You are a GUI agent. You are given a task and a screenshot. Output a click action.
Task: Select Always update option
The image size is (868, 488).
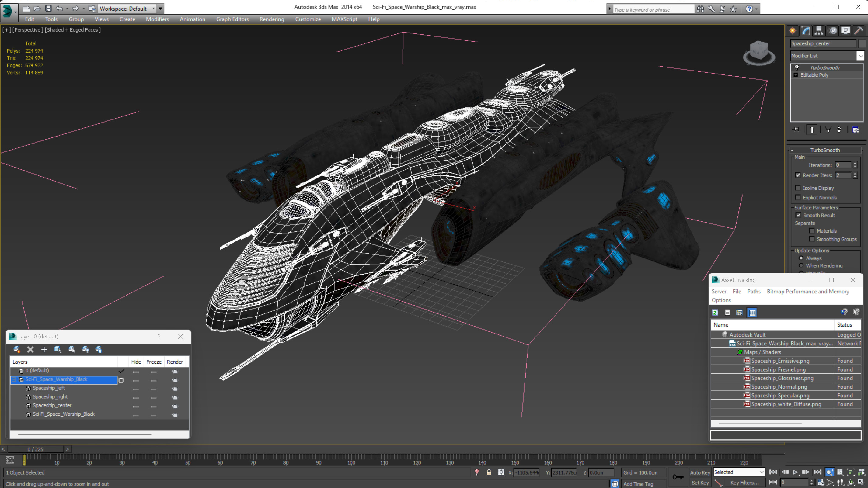pyautogui.click(x=801, y=258)
